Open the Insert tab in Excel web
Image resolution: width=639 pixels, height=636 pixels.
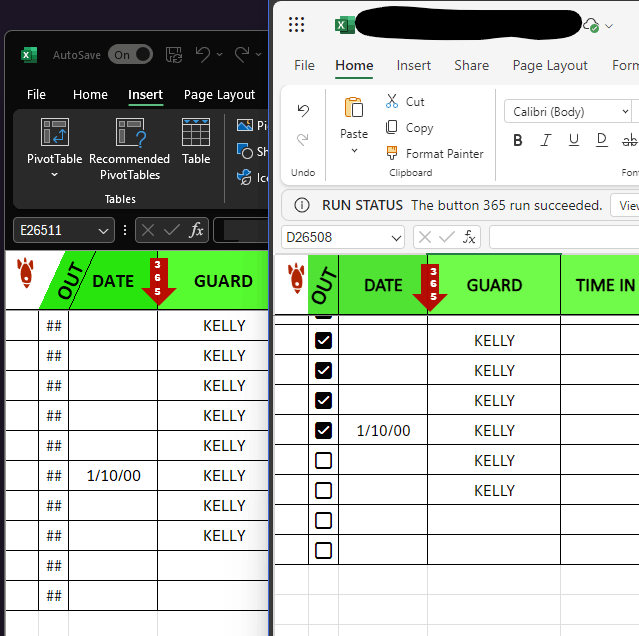click(x=413, y=65)
